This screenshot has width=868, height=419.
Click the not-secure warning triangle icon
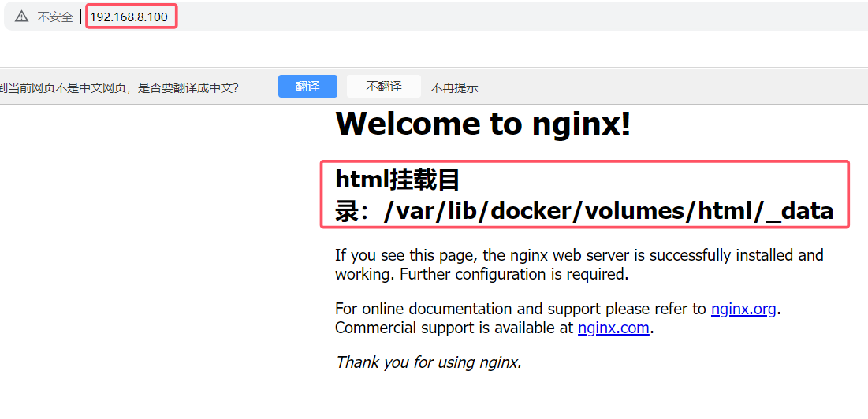click(21, 17)
